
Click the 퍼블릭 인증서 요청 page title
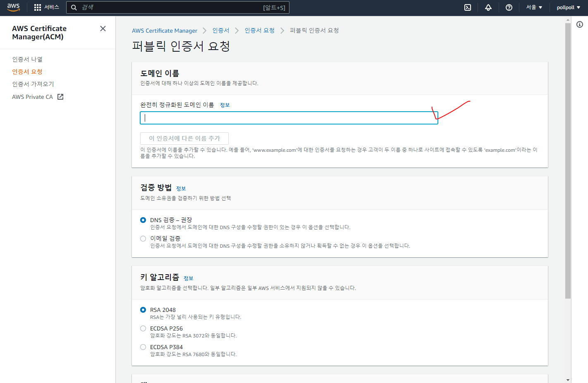(181, 46)
